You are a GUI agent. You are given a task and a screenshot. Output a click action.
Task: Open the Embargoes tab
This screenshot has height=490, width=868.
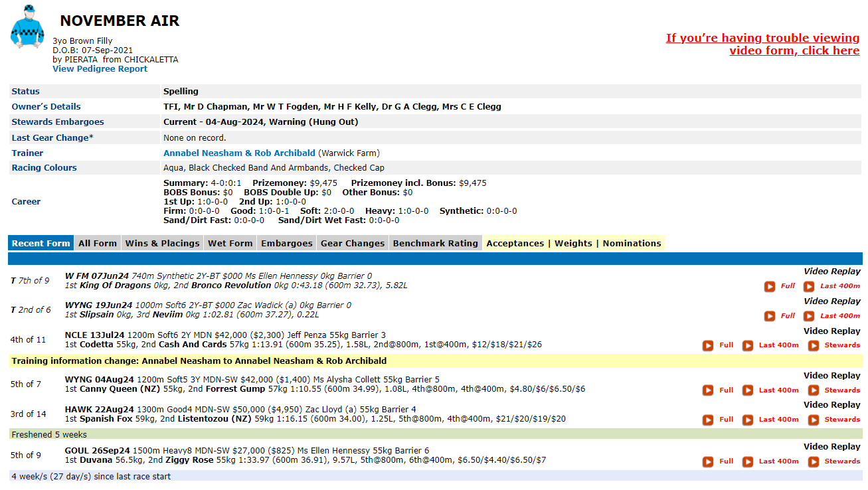[x=286, y=244]
